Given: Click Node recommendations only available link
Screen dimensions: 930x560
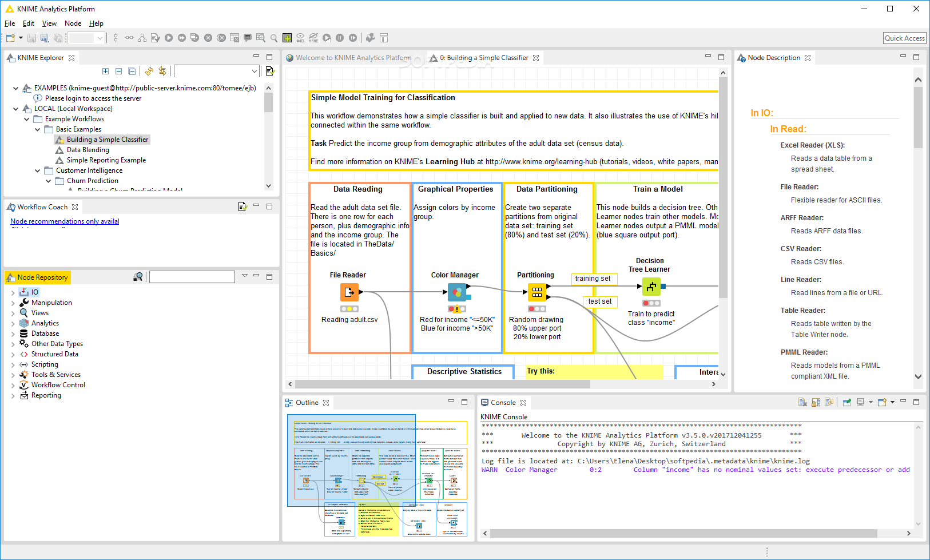Looking at the screenshot, I should pos(65,221).
